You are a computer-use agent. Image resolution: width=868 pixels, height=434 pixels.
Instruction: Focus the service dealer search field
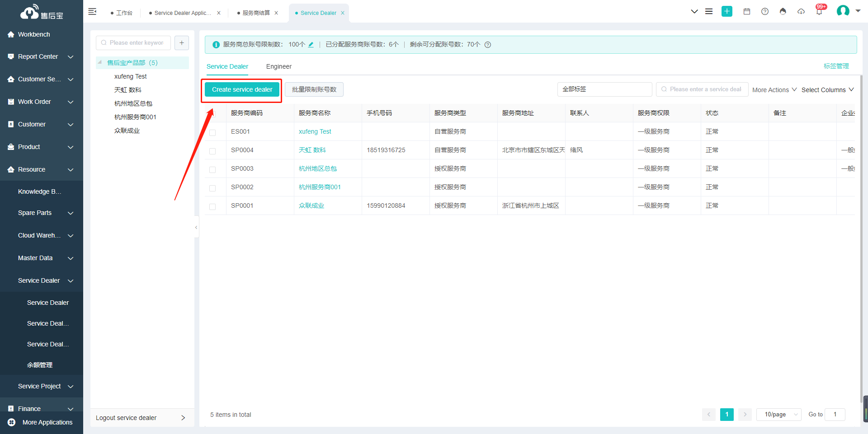point(702,89)
